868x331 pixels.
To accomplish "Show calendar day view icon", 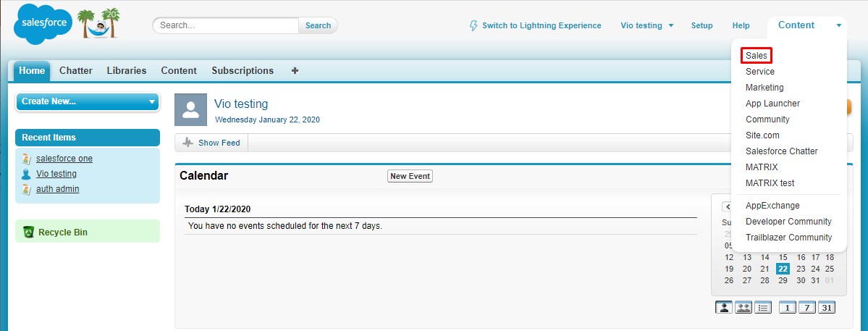I will pos(788,308).
